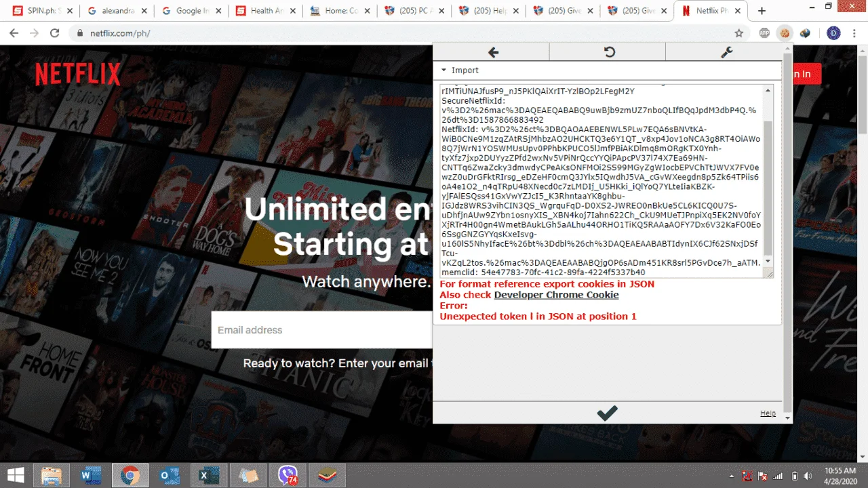The width and height of the screenshot is (868, 488).
Task: Open the Chrome profile avatar
Action: [833, 33]
